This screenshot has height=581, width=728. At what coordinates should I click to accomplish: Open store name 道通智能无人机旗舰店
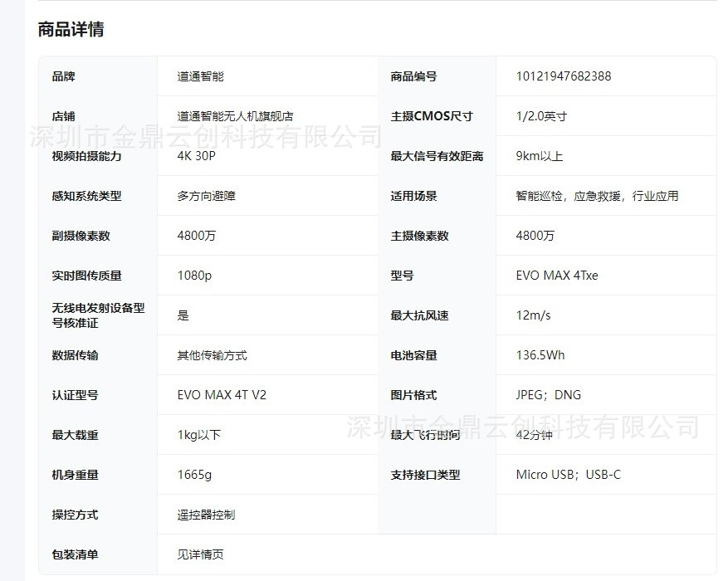coord(236,116)
